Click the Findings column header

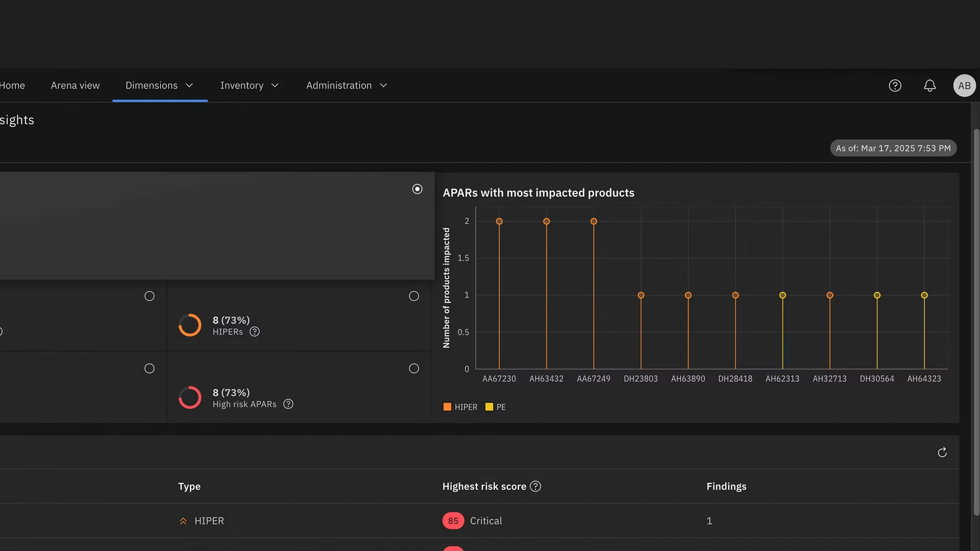pyautogui.click(x=726, y=487)
